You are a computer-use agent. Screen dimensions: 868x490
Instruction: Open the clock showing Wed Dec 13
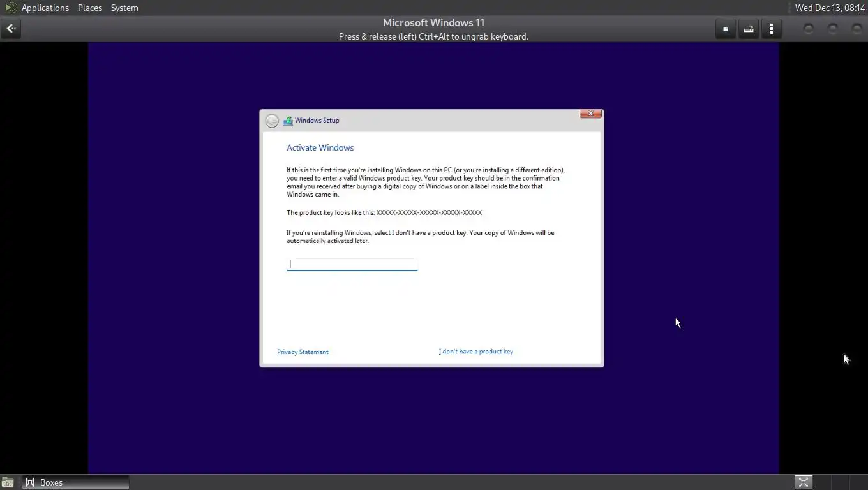[830, 8]
